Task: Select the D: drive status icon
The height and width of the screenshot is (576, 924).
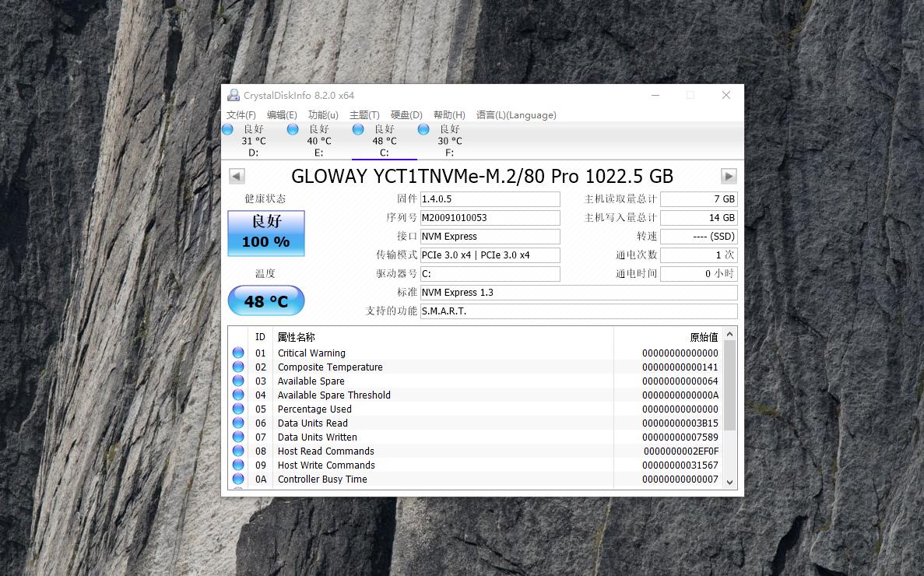Action: coord(227,129)
